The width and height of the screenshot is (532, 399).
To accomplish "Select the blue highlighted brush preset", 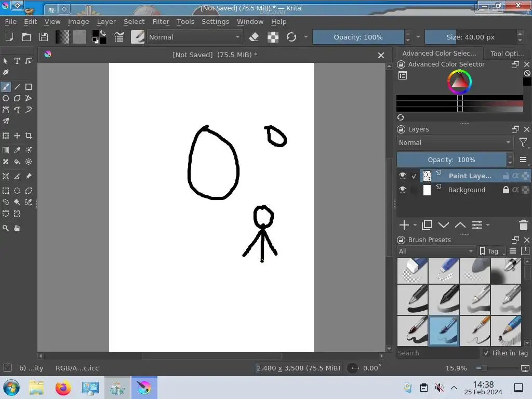I will pos(444,330).
